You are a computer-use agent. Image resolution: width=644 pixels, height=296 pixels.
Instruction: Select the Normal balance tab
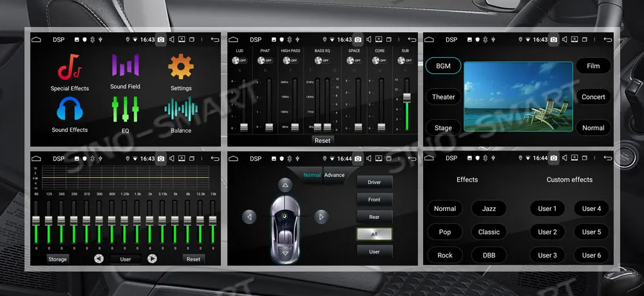pyautogui.click(x=312, y=175)
